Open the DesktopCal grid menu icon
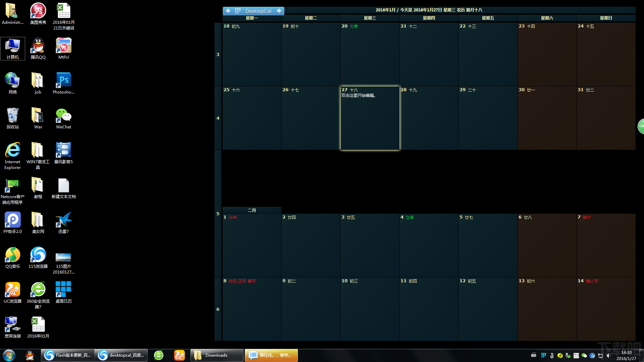Image resolution: width=644 pixels, height=362 pixels. tap(237, 11)
